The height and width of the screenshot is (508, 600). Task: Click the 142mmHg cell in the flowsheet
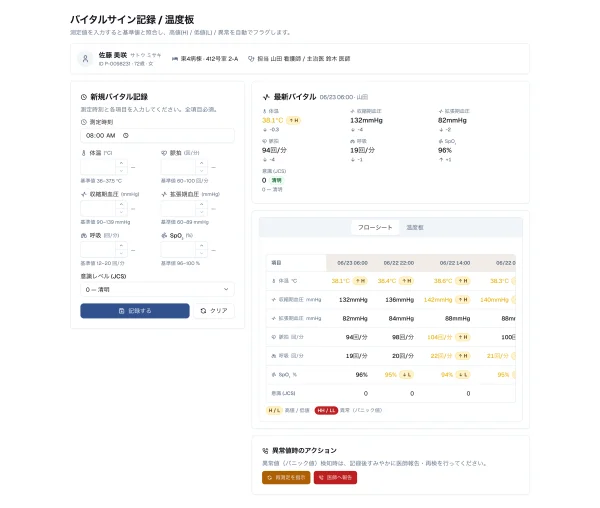coord(447,300)
